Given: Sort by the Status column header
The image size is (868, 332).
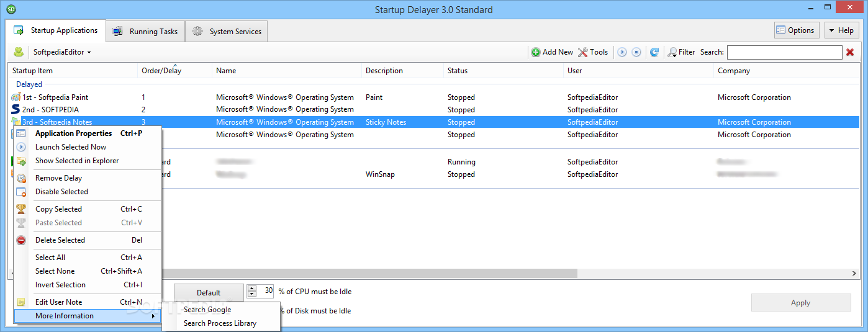Looking at the screenshot, I should coord(503,71).
